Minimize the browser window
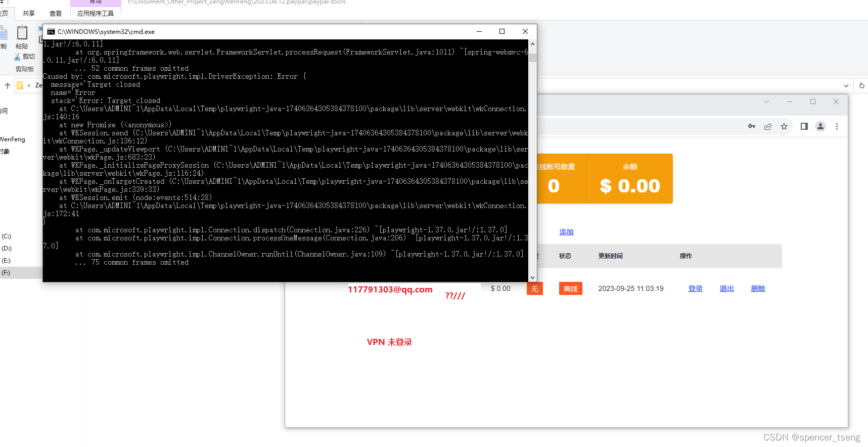This screenshot has width=868, height=447. 790,102
